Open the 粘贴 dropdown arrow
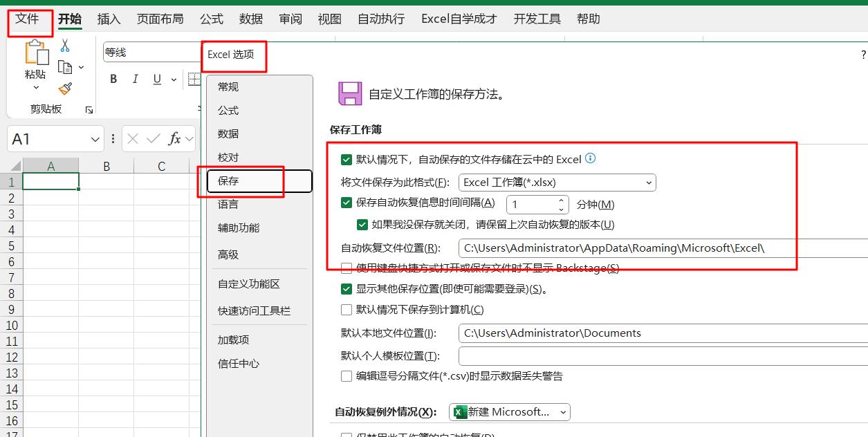Image resolution: width=868 pixels, height=437 pixels. (x=36, y=88)
